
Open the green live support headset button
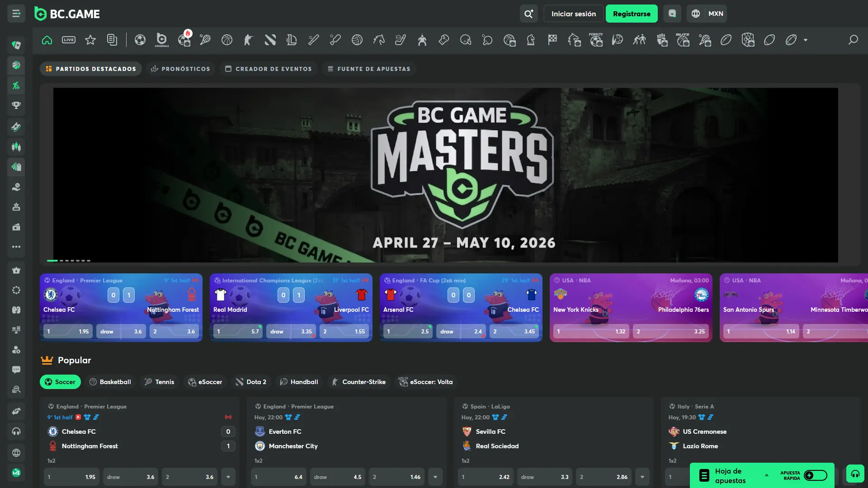[x=855, y=474]
